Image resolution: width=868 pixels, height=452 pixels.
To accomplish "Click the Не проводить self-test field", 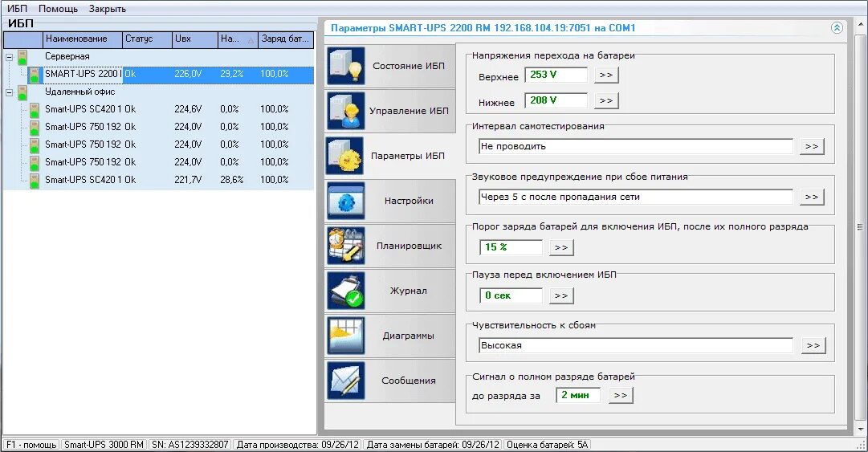I will [x=635, y=146].
